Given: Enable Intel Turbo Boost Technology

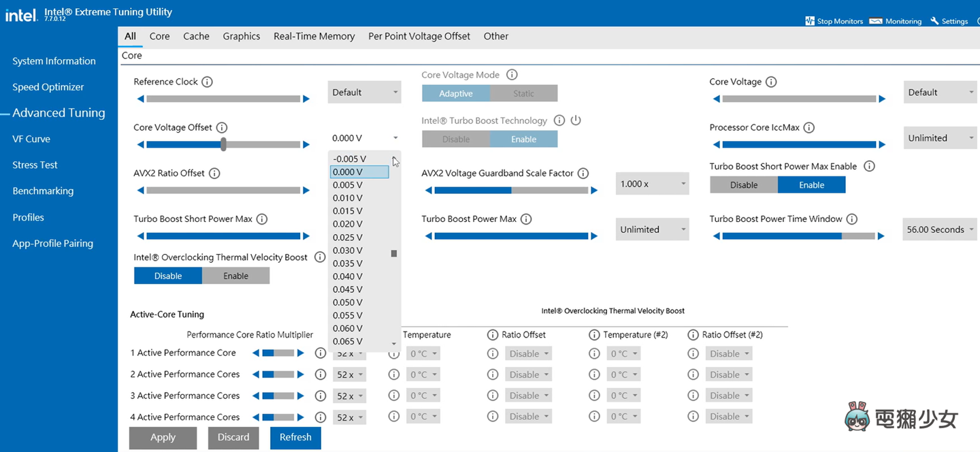Looking at the screenshot, I should click(x=523, y=139).
